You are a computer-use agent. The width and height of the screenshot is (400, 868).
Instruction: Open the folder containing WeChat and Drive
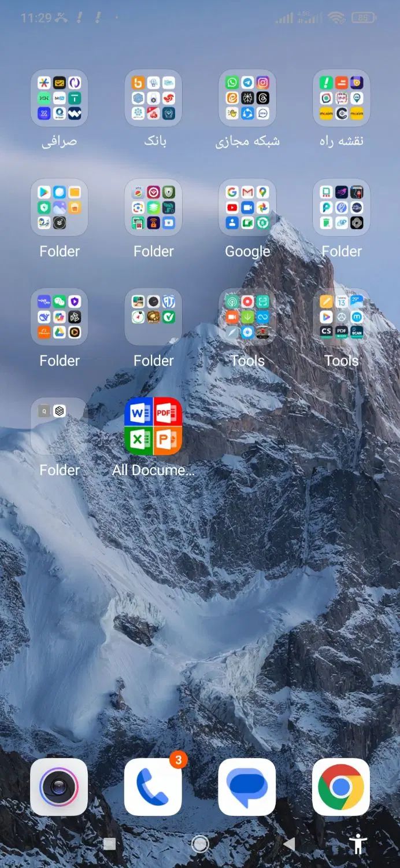coord(59,317)
